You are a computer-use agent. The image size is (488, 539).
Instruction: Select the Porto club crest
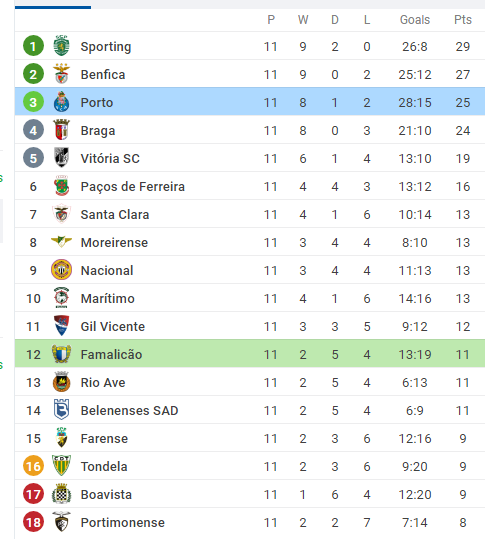(62, 102)
